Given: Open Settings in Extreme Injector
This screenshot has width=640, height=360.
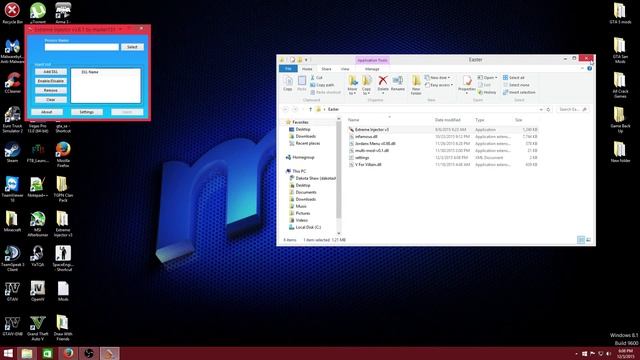Looking at the screenshot, I should pos(87,112).
